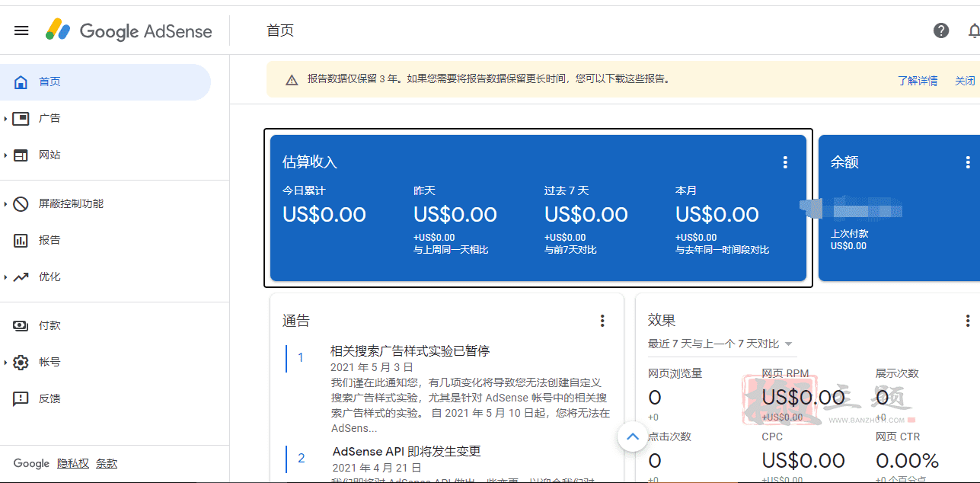Click the ads (广告) sidebar icon
The width and height of the screenshot is (980, 483).
(21, 118)
